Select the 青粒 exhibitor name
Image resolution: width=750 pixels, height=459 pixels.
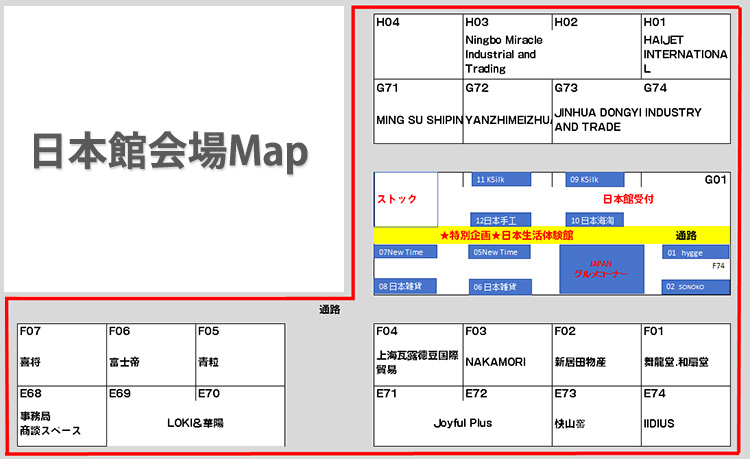click(x=209, y=362)
